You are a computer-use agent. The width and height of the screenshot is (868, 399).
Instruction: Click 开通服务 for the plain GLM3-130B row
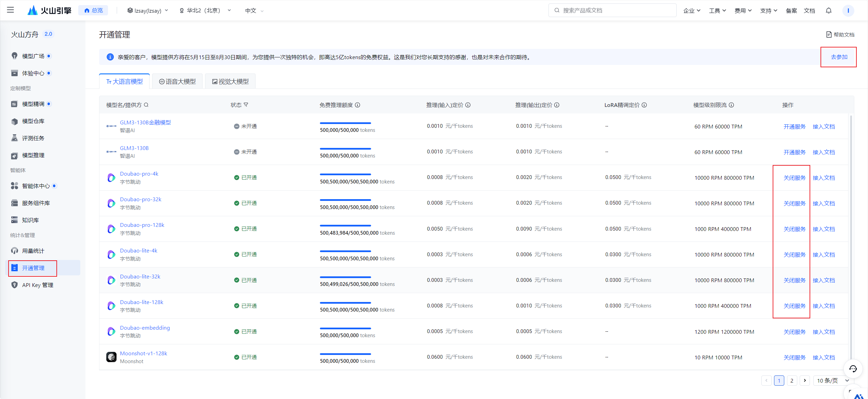795,152
